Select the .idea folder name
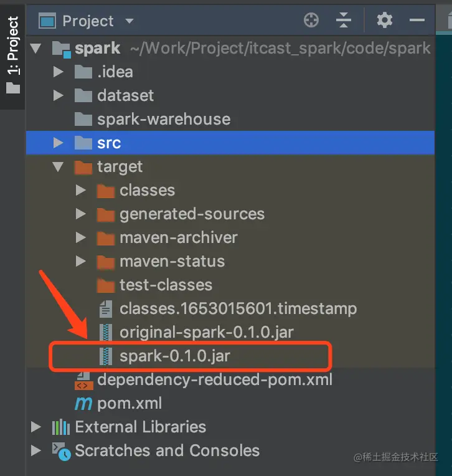Screen dimensions: 452x476 click(115, 72)
